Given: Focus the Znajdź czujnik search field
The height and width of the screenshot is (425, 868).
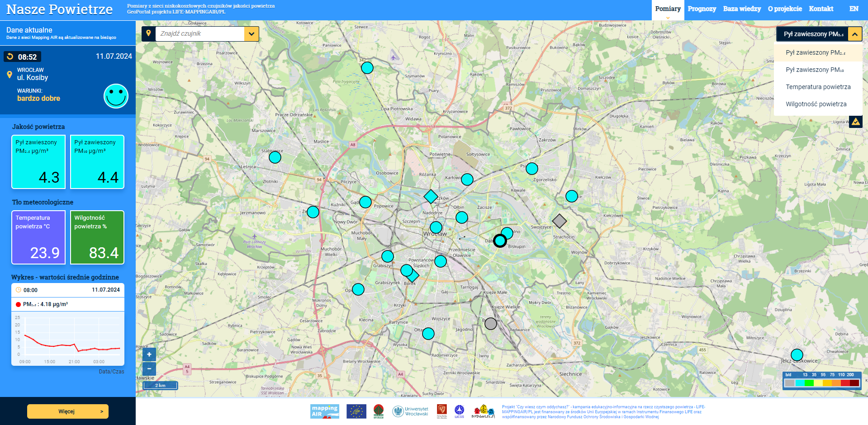Looking at the screenshot, I should [x=200, y=34].
